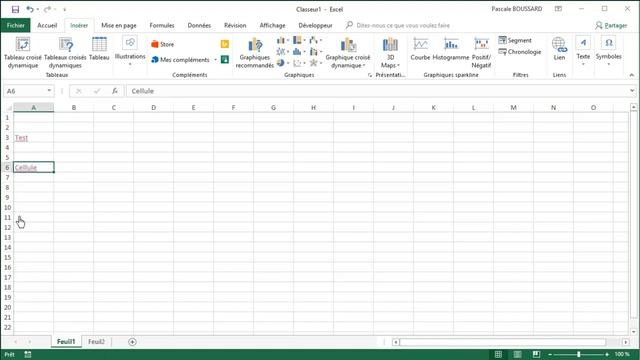Open Tableaux croisés dynamiques suggestions
The image size is (640, 360).
point(65,53)
